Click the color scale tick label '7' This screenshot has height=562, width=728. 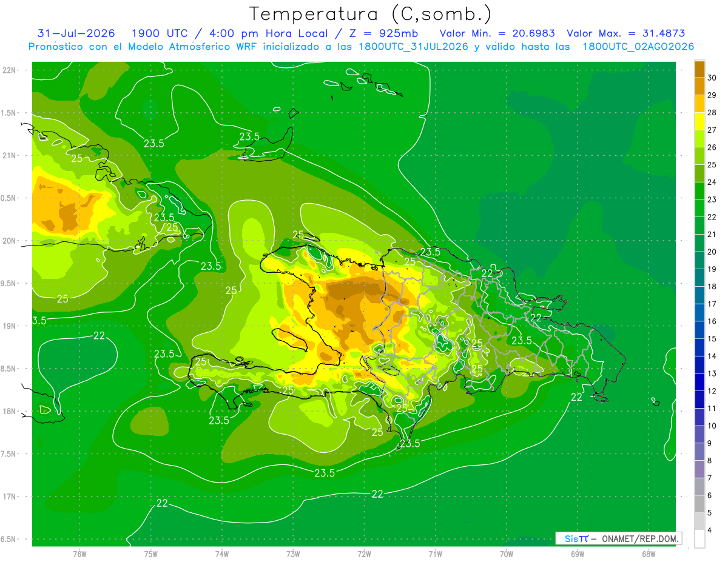710,478
